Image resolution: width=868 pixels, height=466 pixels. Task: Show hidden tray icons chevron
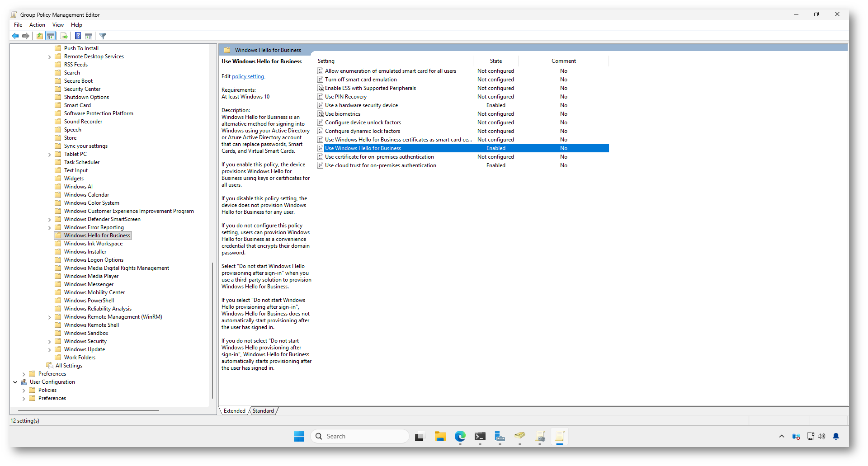point(781,436)
